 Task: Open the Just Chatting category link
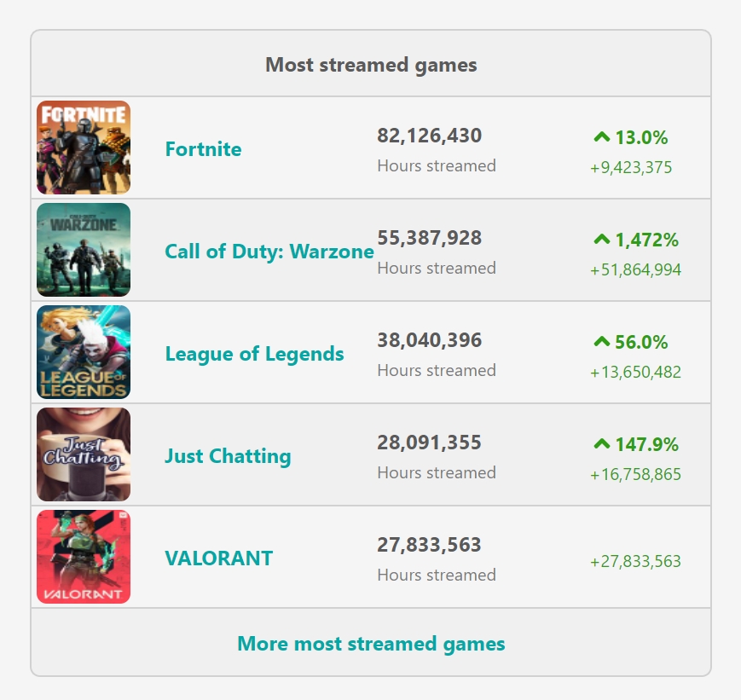pos(228,456)
